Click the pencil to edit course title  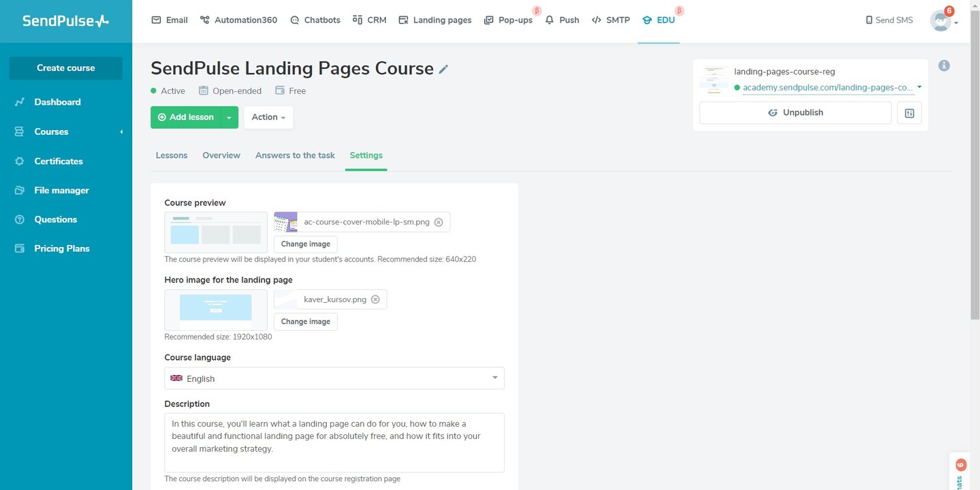[443, 69]
